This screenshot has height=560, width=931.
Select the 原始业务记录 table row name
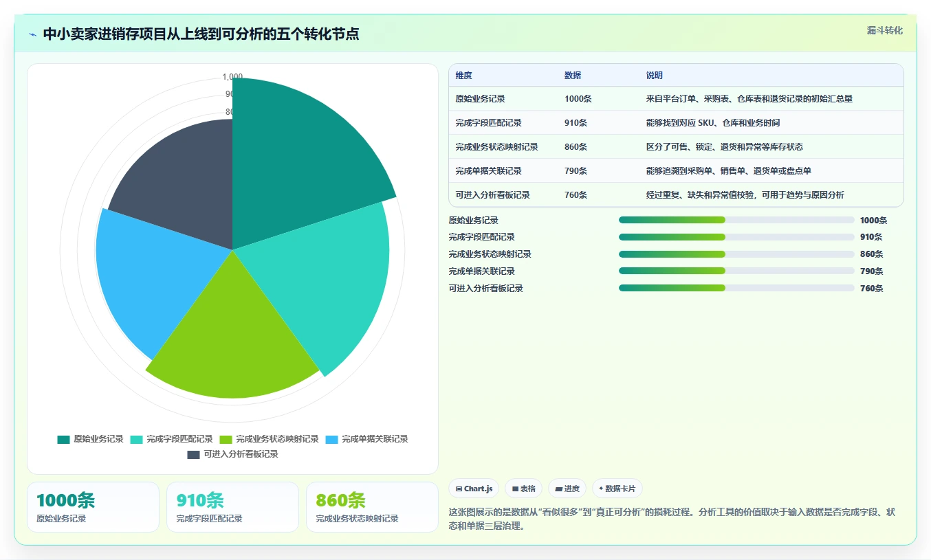[x=480, y=99]
